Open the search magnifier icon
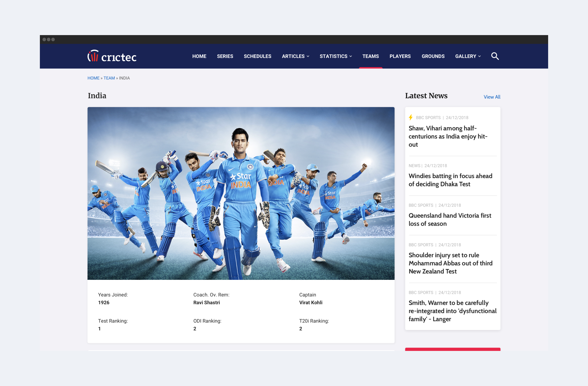588x386 pixels. pos(495,56)
